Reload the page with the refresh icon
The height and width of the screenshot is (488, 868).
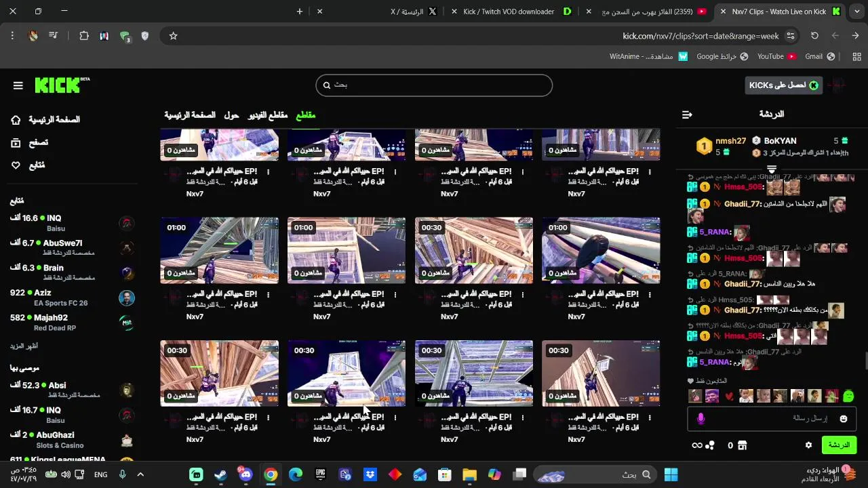pos(814,36)
